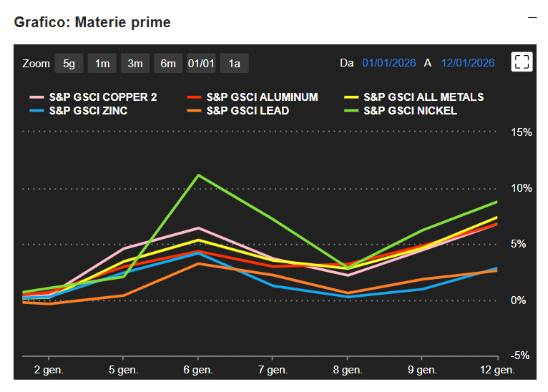Select the 3m zoom period
The image size is (548, 392).
pos(135,63)
